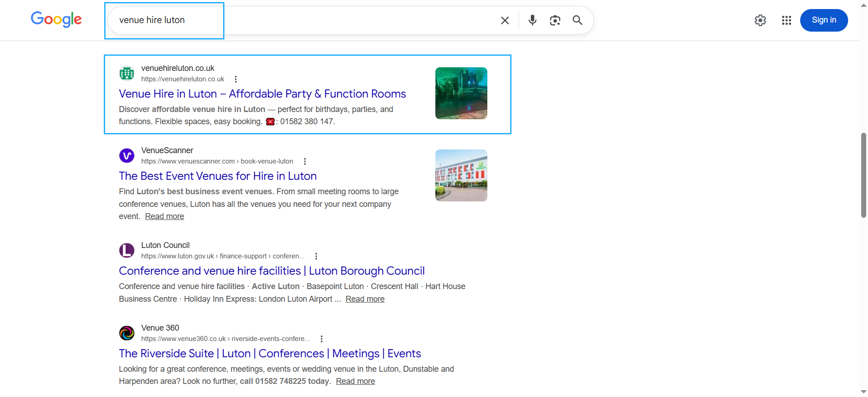Click the scrollbar down arrow
This screenshot has height=397, width=868.
click(863, 392)
